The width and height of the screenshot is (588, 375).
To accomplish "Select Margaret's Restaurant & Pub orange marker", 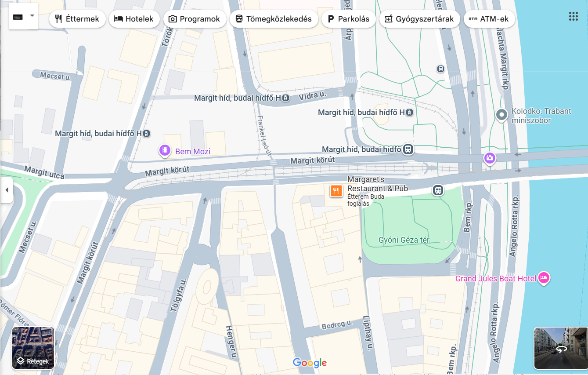I will coord(336,190).
